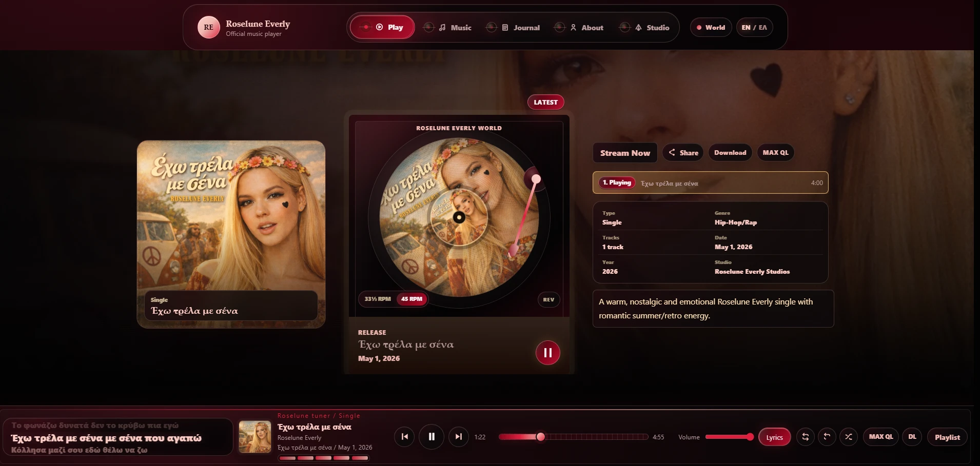Pause playback in the bottom player bar
The width and height of the screenshot is (980, 466).
pos(432,437)
